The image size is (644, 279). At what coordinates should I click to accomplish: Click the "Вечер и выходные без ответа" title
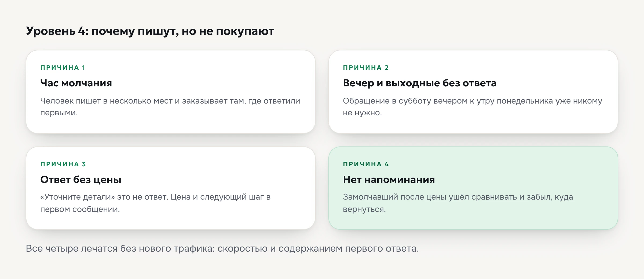pos(420,83)
